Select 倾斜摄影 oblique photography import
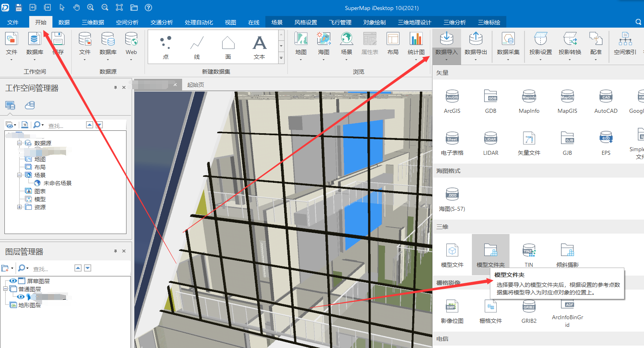Screen dimensions: 644x348 pyautogui.click(x=567, y=256)
